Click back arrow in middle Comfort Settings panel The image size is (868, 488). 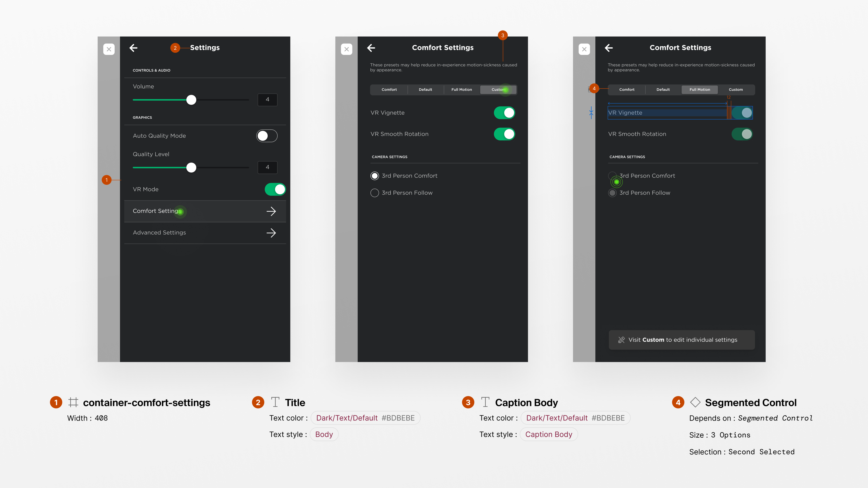371,48
